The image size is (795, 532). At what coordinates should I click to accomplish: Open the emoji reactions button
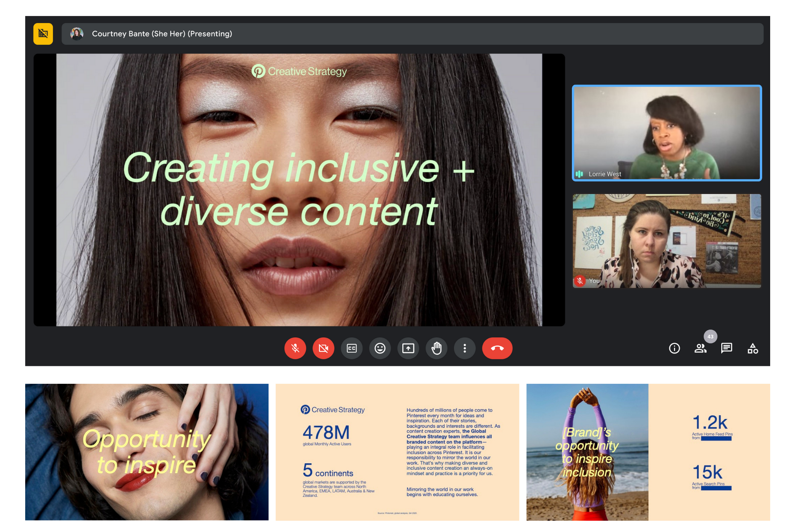click(380, 348)
